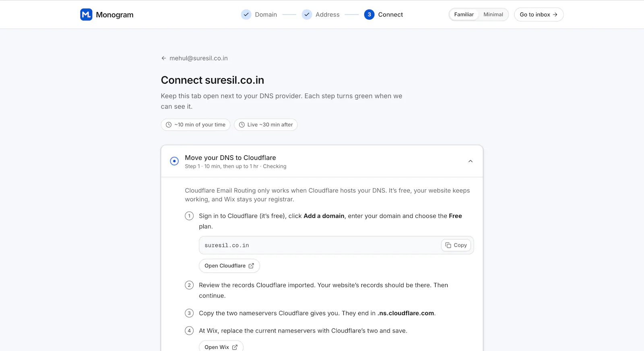The height and width of the screenshot is (351, 644).
Task: Switch to the Minimal view mode
Action: click(493, 14)
